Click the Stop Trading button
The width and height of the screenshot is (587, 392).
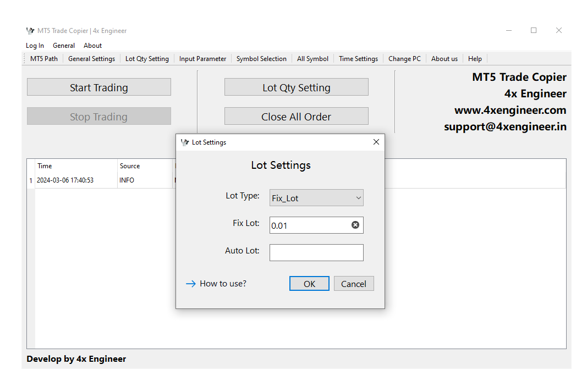coord(99,117)
